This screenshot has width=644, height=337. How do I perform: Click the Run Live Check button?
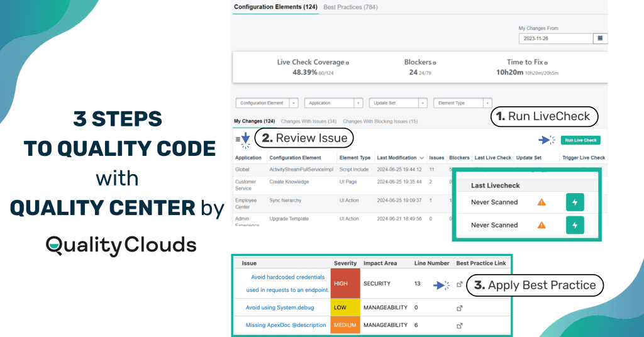coord(580,140)
